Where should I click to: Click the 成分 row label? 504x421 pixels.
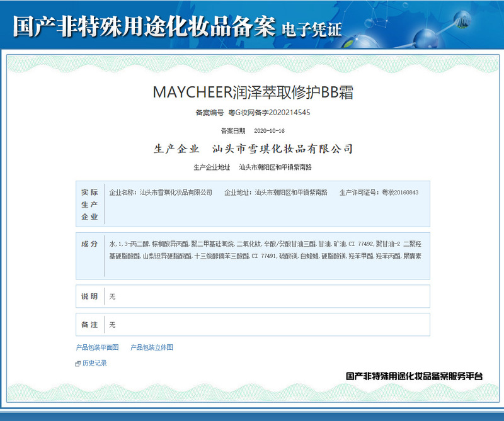tap(89, 244)
